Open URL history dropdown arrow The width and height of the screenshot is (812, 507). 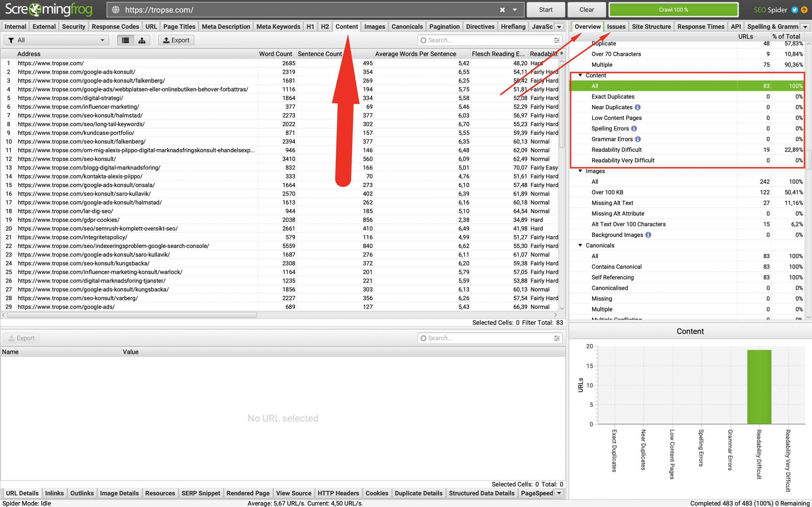point(514,10)
